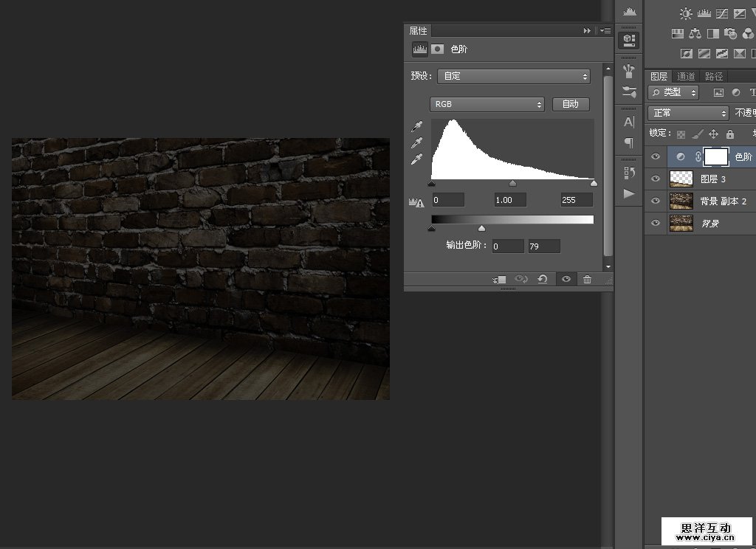Open the Character panel icon
Image resolution: width=756 pixels, height=549 pixels.
629,122
